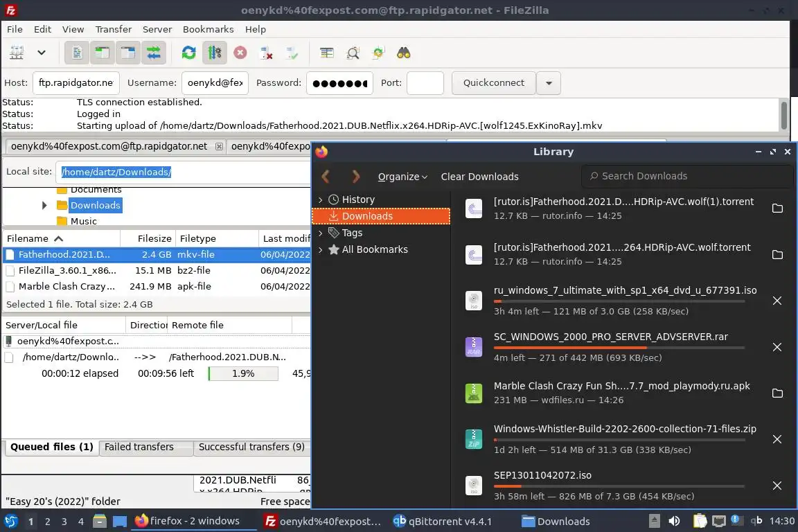The width and height of the screenshot is (798, 532).
Task: Expand the Tags item in Library sidebar
Action: (x=320, y=233)
